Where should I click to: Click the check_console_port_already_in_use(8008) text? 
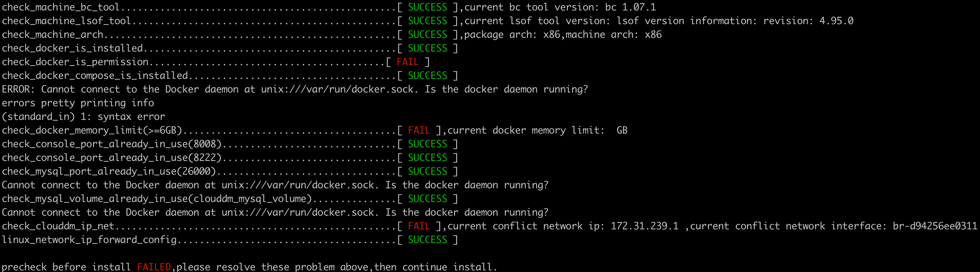(x=112, y=144)
